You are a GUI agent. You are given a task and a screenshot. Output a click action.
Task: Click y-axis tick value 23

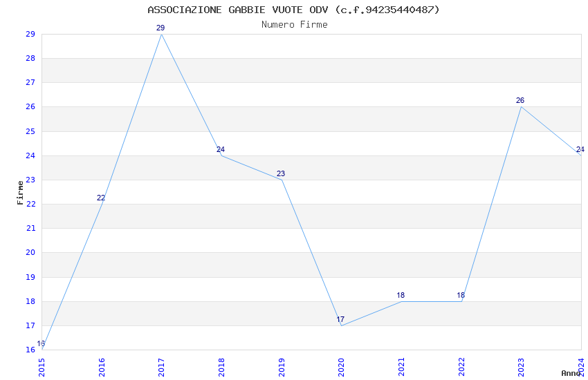(30, 180)
